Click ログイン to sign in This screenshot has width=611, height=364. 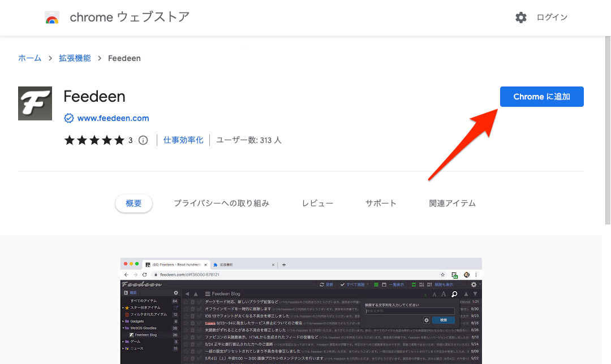[552, 18]
